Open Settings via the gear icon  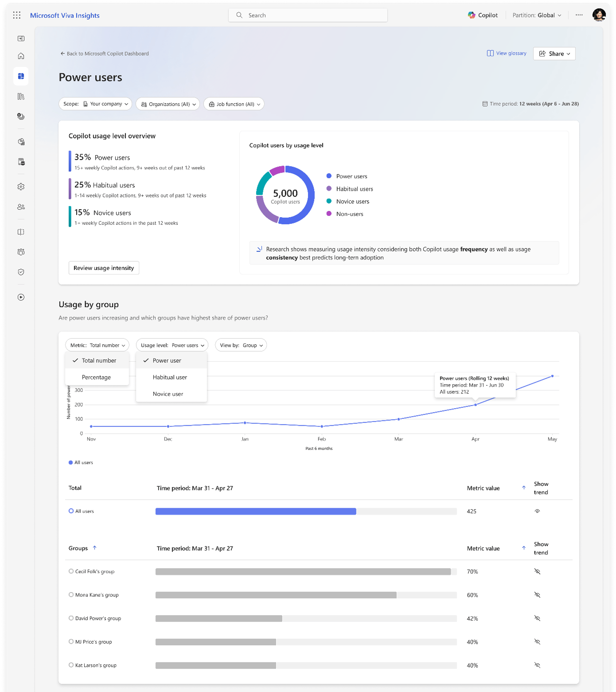click(x=21, y=187)
